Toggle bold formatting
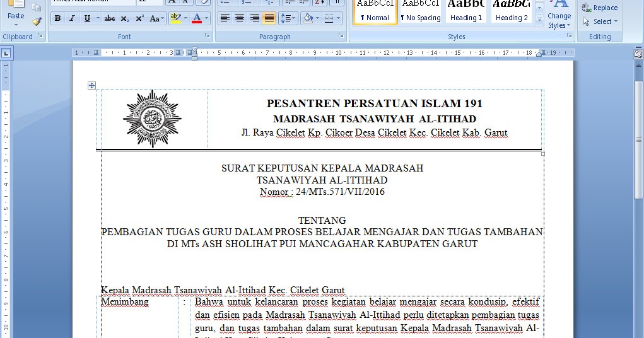644x338 pixels. point(57,18)
